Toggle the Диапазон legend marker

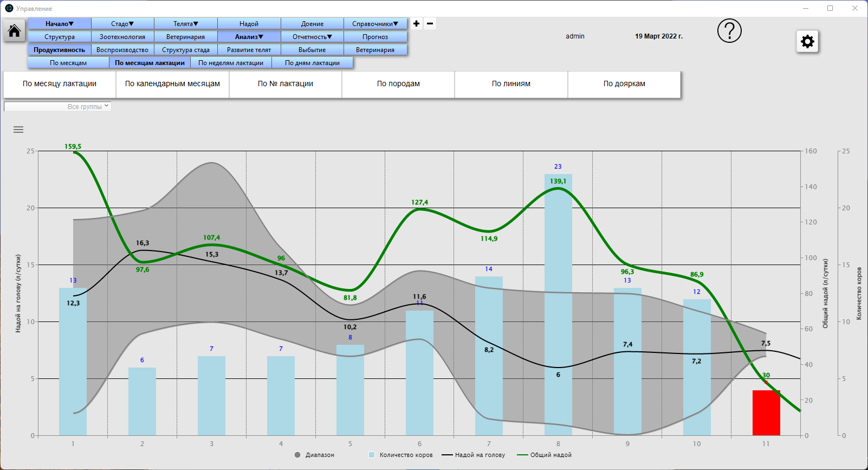pyautogui.click(x=297, y=455)
